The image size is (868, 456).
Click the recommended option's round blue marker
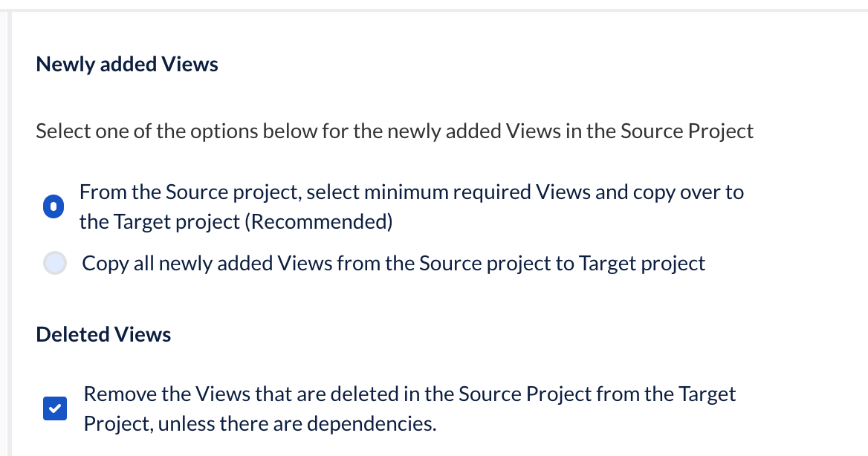point(53,206)
